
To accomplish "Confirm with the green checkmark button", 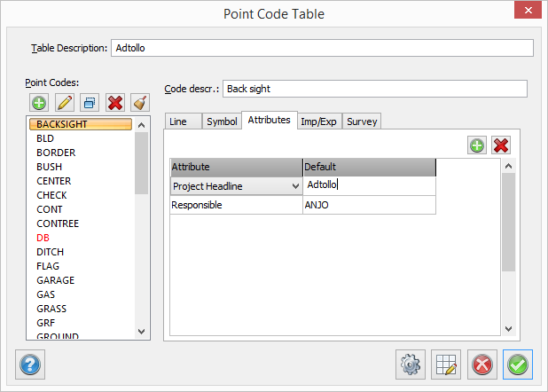I will pos(518,364).
